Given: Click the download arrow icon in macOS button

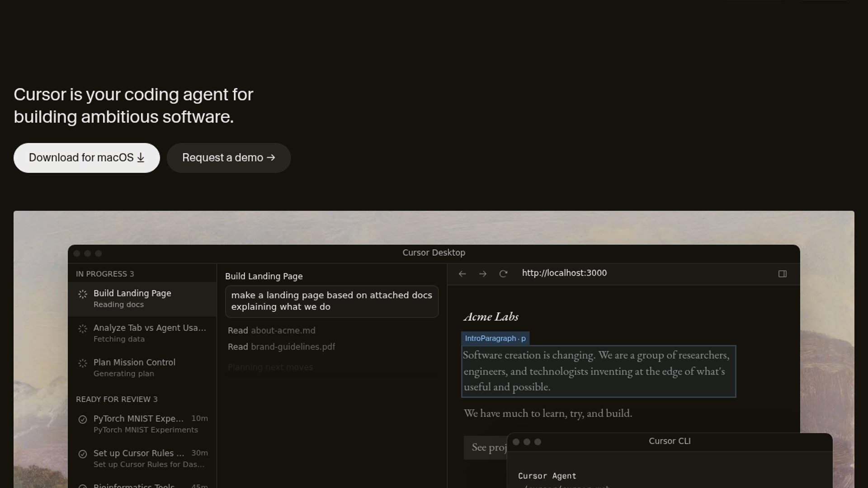Looking at the screenshot, I should 141,158.
